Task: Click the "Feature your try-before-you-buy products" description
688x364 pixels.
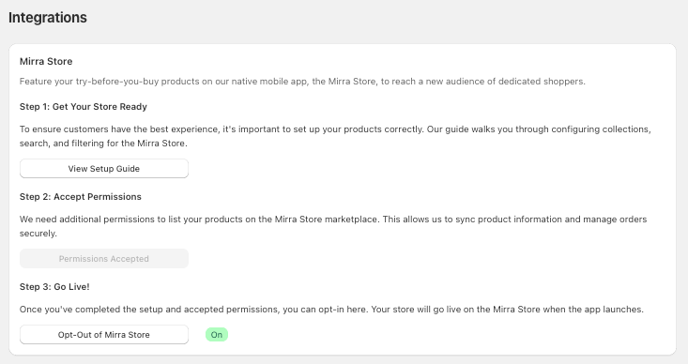Action: [302, 82]
